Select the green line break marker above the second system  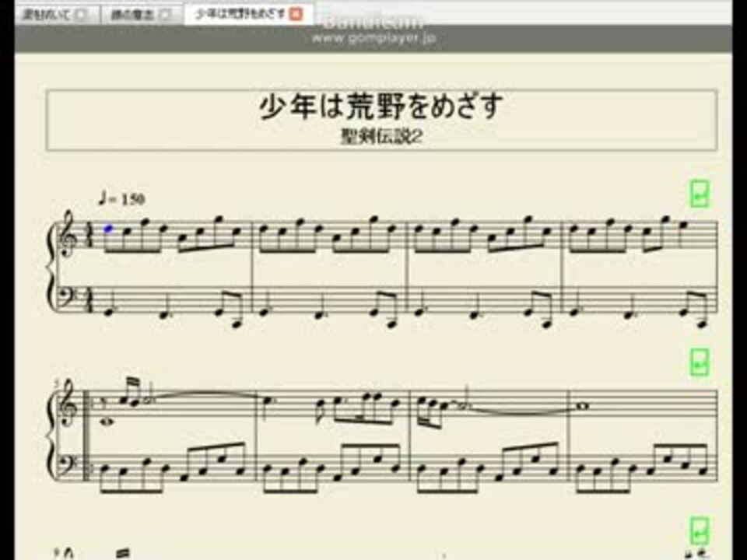pyautogui.click(x=700, y=362)
